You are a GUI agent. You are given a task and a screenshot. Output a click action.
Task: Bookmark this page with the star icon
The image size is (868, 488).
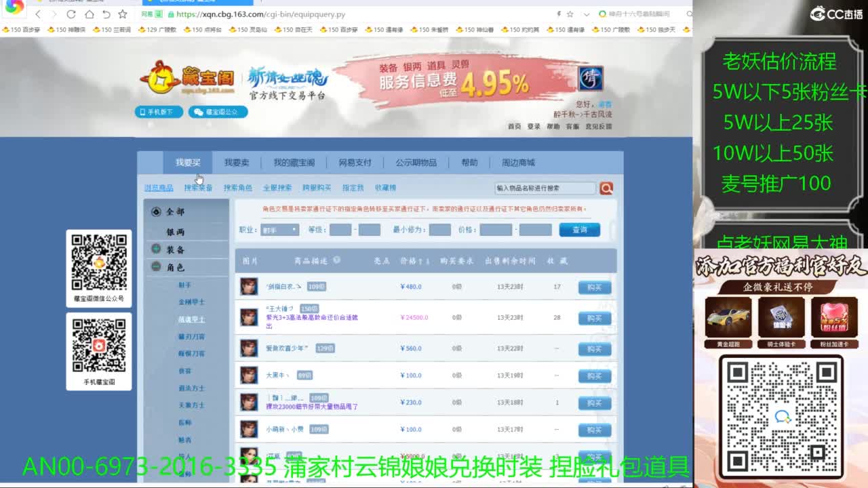pyautogui.click(x=123, y=14)
